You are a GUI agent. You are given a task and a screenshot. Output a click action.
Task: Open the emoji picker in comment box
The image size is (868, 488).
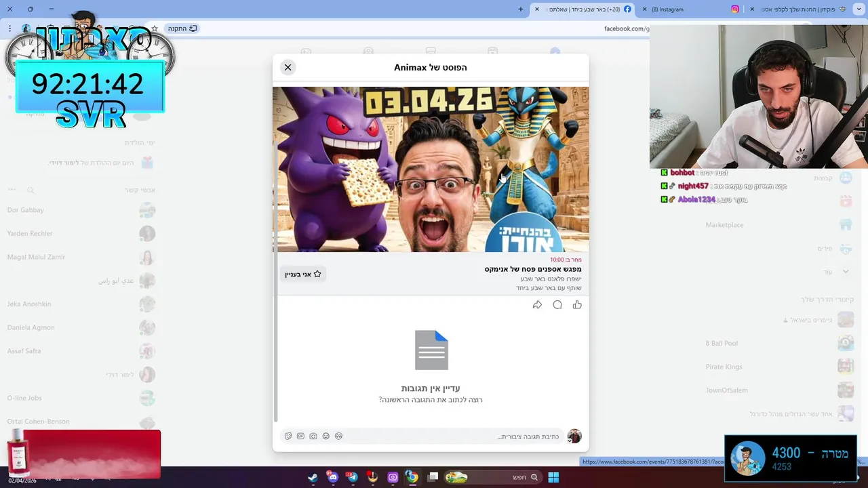pyautogui.click(x=325, y=436)
